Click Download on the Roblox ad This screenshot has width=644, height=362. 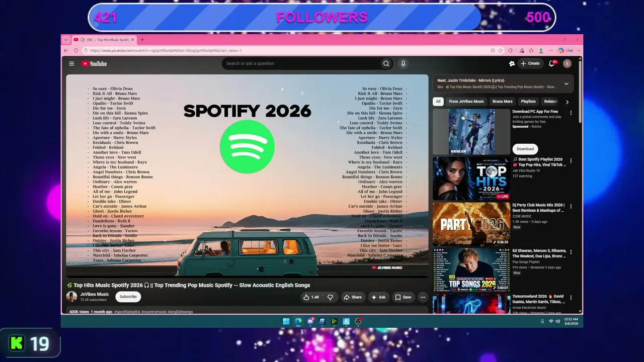[525, 149]
